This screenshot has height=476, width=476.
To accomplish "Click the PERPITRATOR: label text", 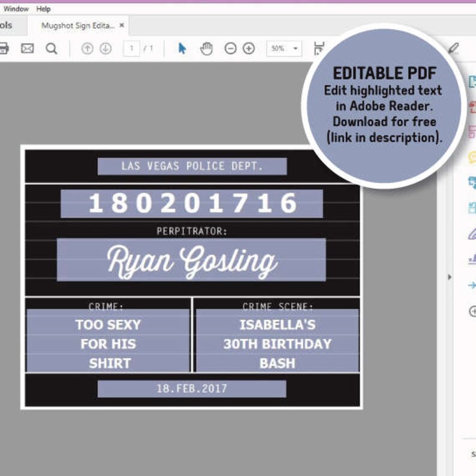I will point(192,231).
